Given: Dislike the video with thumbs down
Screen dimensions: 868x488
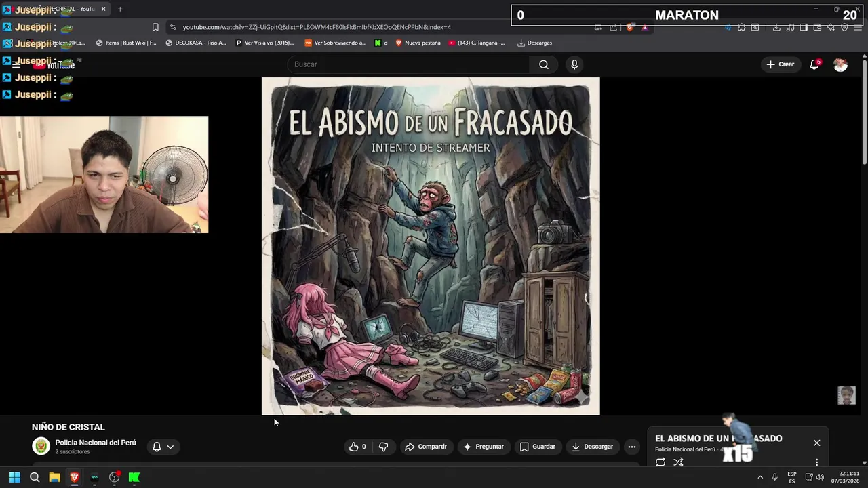Looking at the screenshot, I should (x=384, y=447).
